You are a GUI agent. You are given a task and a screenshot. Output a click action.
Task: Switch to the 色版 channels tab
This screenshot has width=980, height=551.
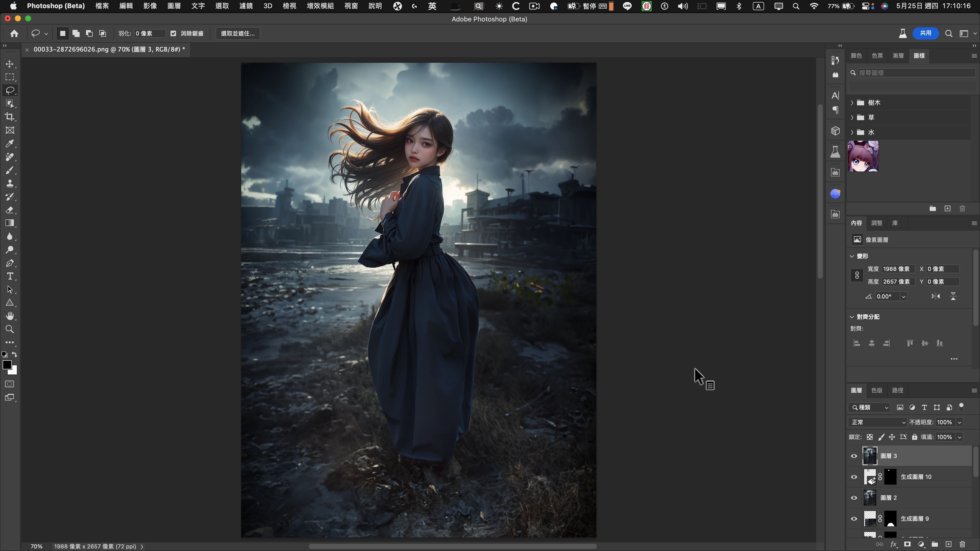coord(877,391)
